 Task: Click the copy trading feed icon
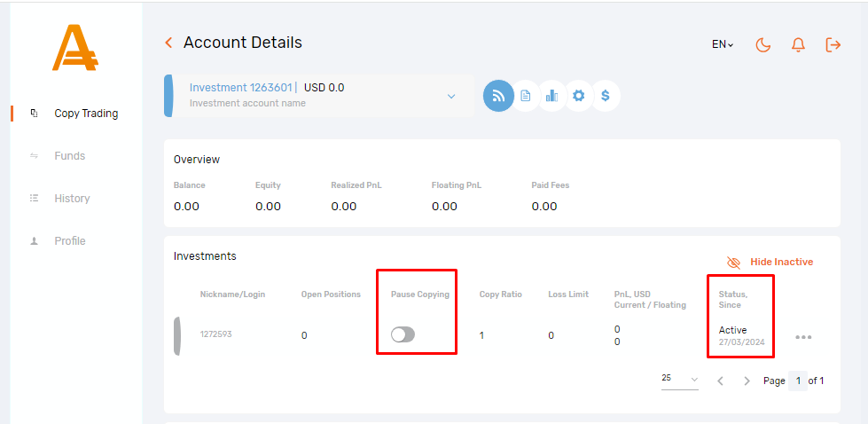coord(498,96)
